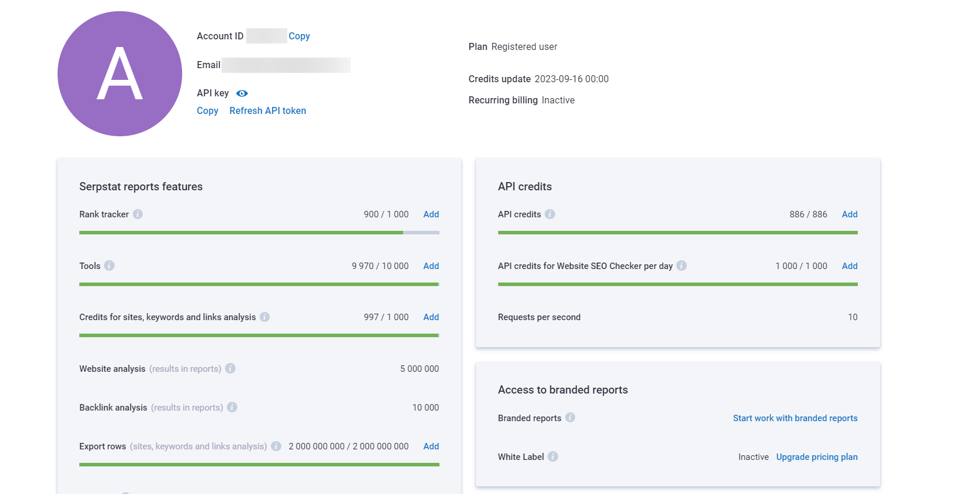Click info icon next to API credits

pyautogui.click(x=550, y=214)
